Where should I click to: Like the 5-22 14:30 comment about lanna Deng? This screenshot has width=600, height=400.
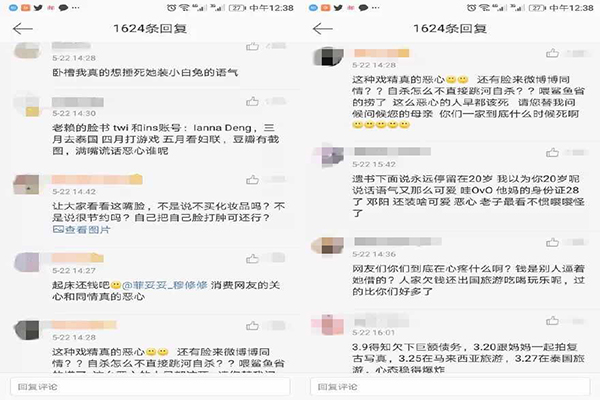[252, 101]
